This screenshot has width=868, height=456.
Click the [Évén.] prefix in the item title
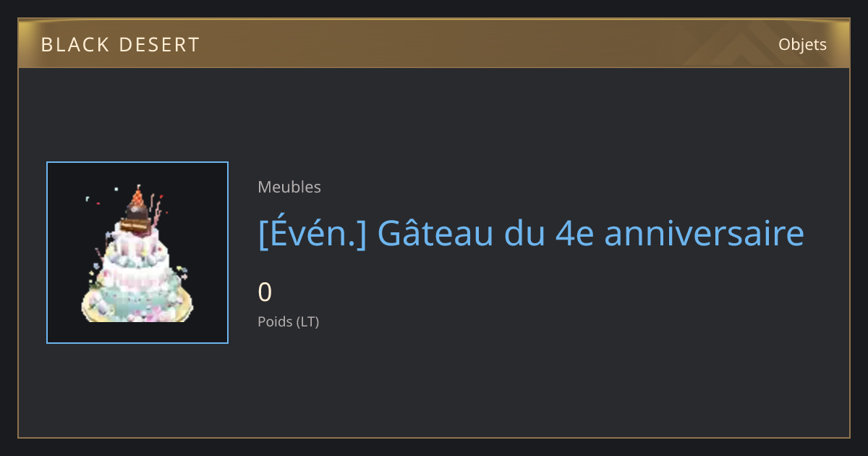[312, 234]
